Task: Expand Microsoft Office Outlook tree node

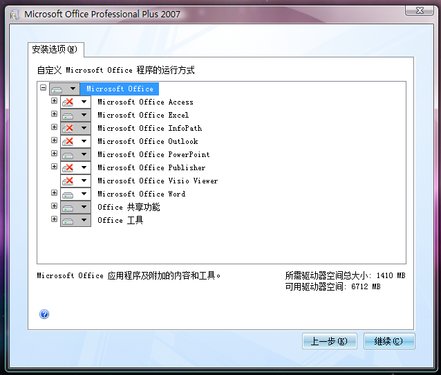Action: pyautogui.click(x=54, y=140)
